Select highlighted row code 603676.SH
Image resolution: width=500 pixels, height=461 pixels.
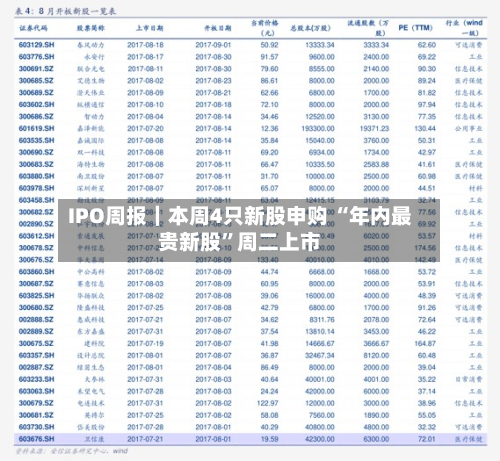tap(36, 439)
